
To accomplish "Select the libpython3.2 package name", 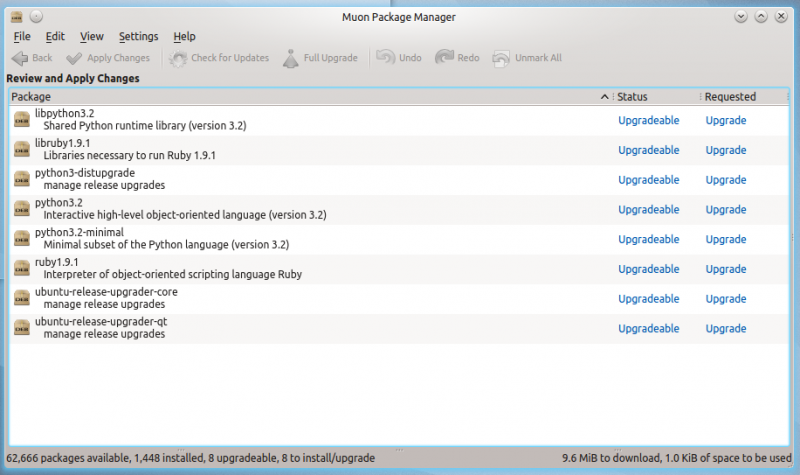I will 65,113.
